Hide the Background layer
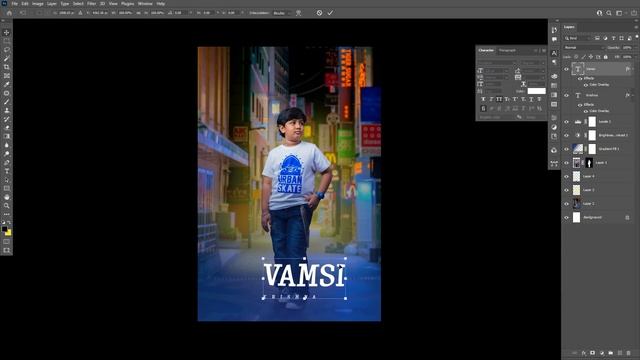The image size is (640, 360). (x=566, y=218)
